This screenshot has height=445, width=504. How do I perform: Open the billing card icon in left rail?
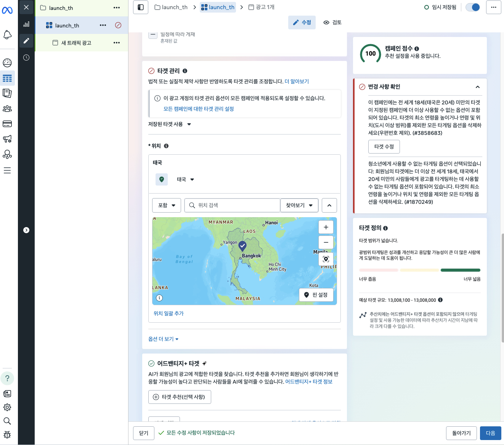point(7,124)
